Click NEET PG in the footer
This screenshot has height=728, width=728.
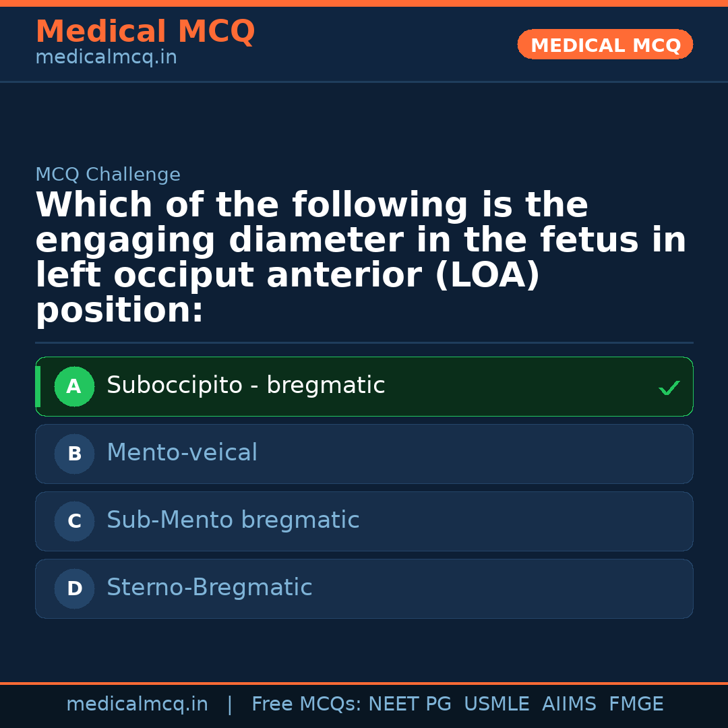pos(409,703)
